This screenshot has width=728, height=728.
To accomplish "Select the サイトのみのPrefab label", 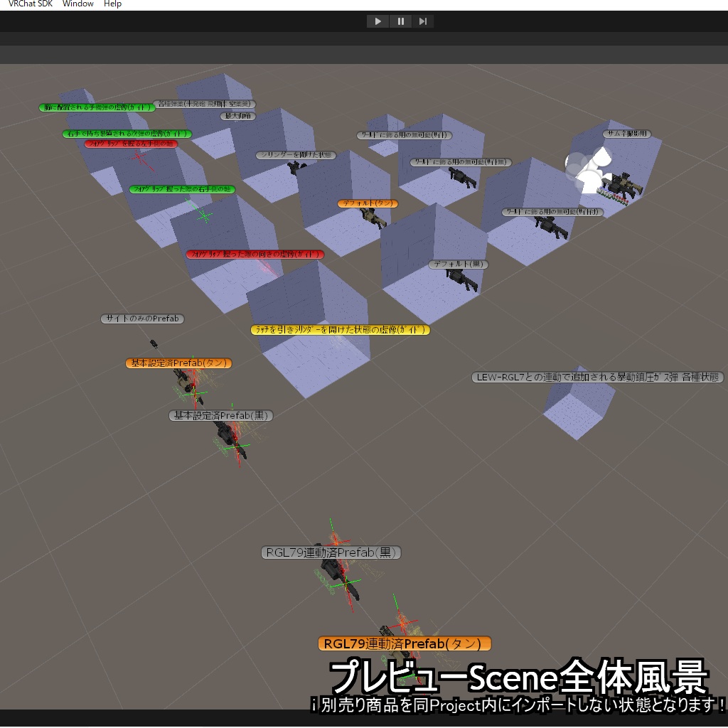I will (142, 318).
